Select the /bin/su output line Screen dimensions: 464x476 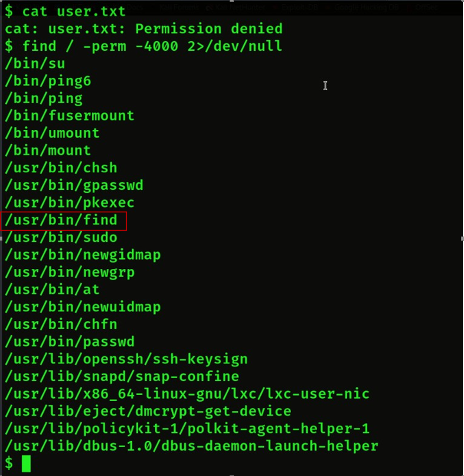pos(35,63)
